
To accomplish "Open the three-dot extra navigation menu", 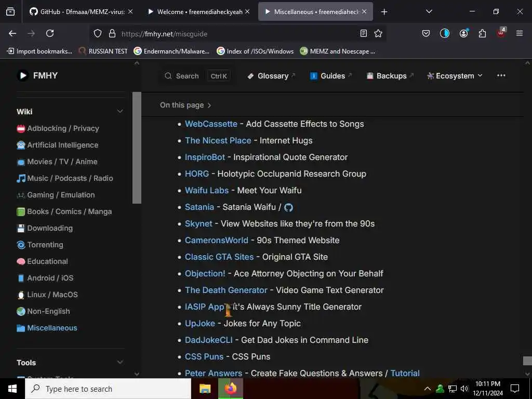I will coord(501,75).
